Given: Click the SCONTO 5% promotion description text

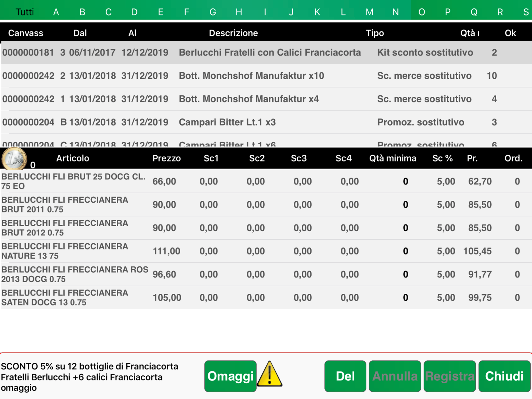Looking at the screenshot, I should pyautogui.click(x=89, y=377).
